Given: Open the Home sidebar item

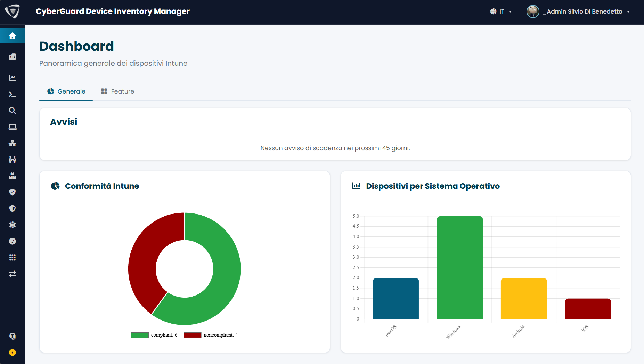Looking at the screenshot, I should [x=13, y=36].
